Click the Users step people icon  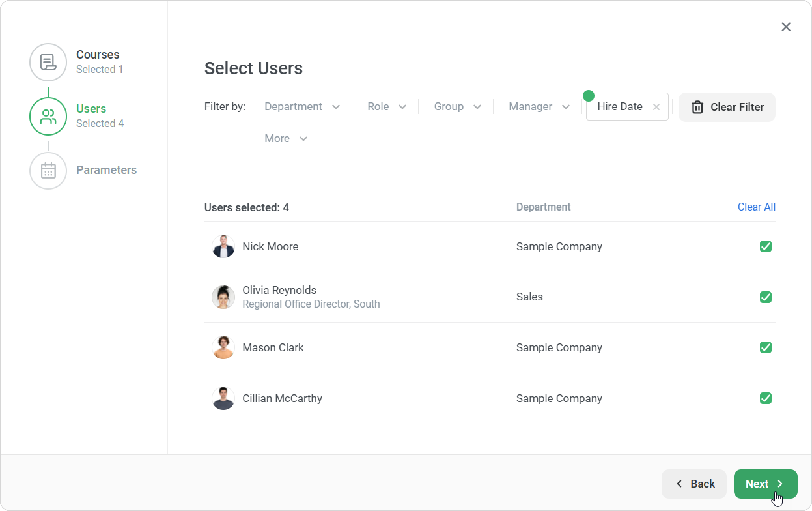(48, 116)
